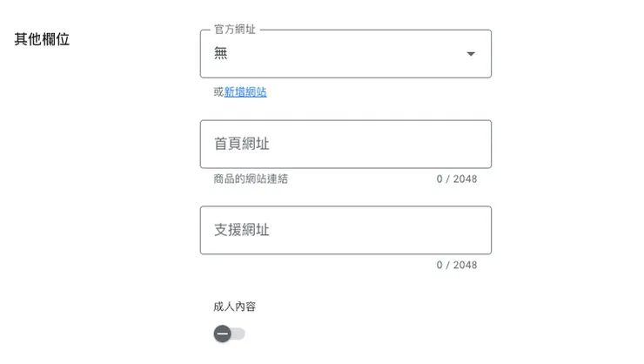Click the empty right side of 支援網址 box

(435, 230)
